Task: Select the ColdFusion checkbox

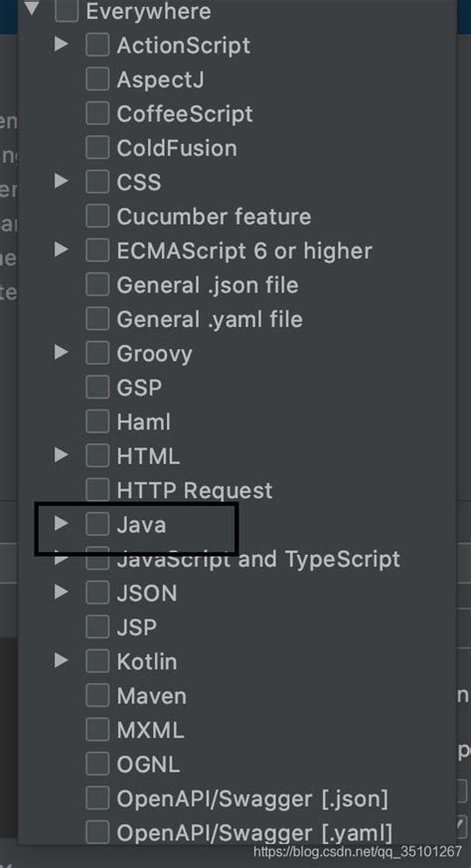Action: pos(97,148)
